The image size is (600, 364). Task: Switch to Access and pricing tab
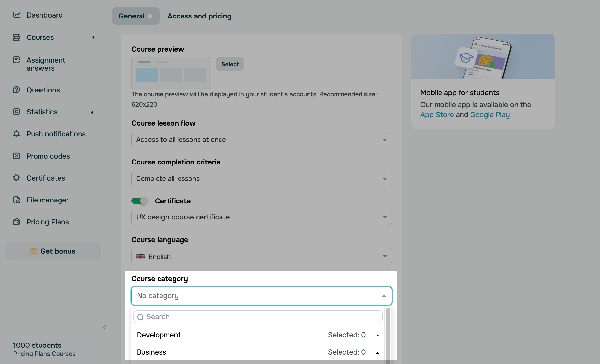point(199,16)
